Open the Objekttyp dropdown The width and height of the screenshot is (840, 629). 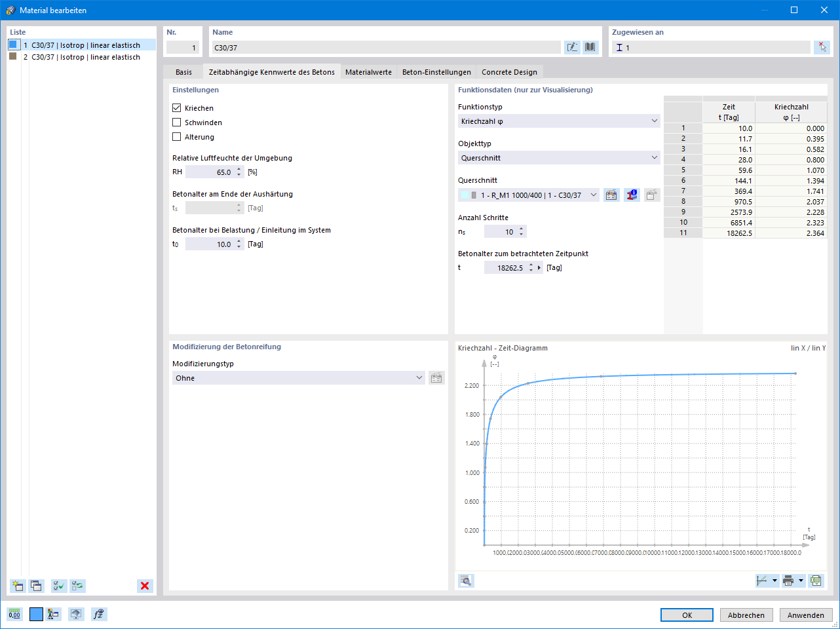[x=559, y=158]
